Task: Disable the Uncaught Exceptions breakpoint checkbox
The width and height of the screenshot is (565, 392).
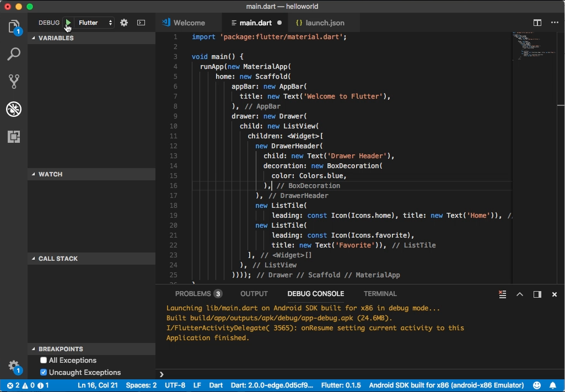Action: tap(44, 372)
